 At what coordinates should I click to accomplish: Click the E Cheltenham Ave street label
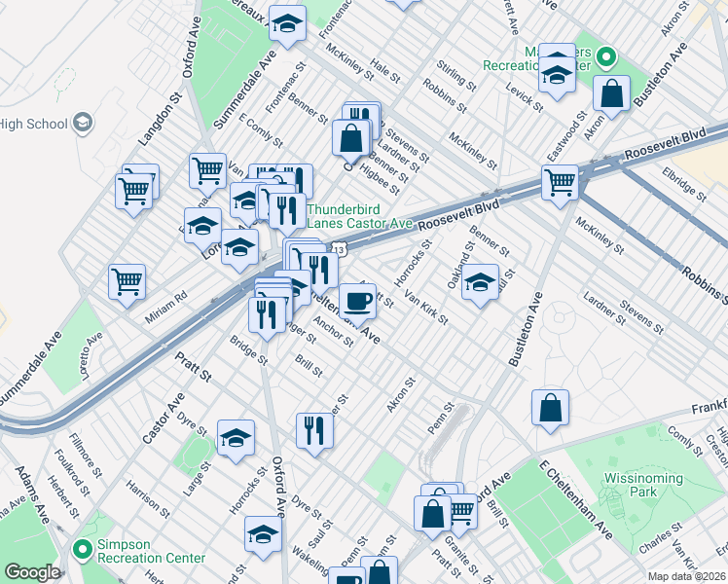coord(576,500)
